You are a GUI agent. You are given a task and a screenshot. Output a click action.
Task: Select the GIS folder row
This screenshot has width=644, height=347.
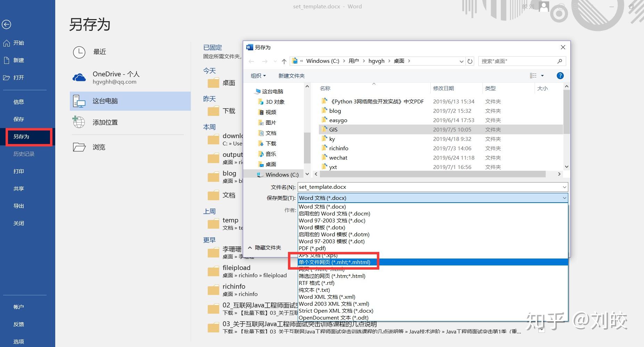pyautogui.click(x=440, y=129)
